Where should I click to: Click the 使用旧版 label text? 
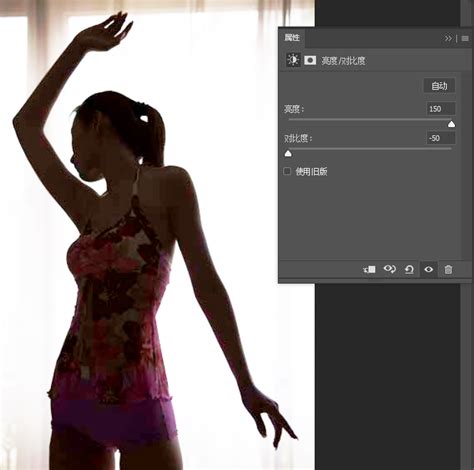click(x=311, y=172)
